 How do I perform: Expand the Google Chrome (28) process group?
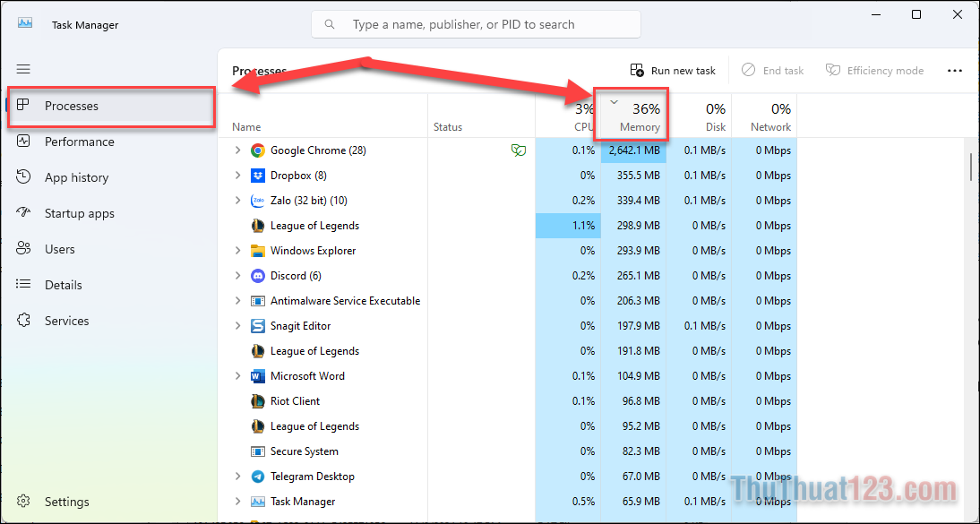(237, 150)
